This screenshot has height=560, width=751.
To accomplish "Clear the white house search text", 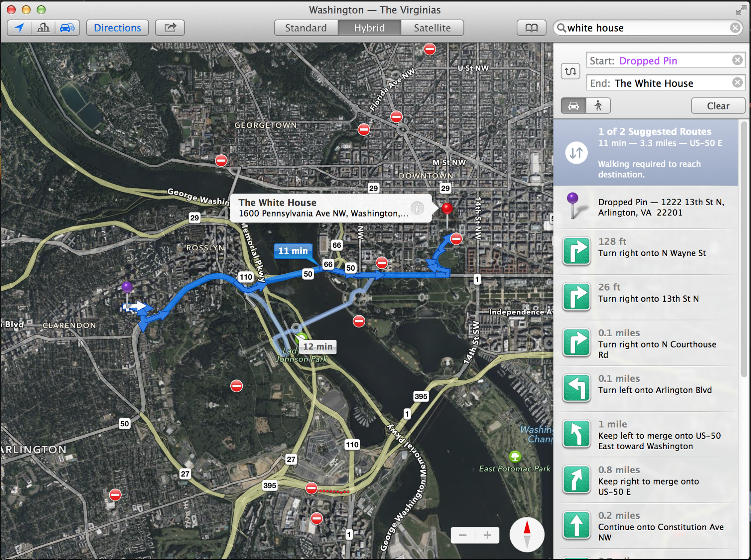I will pos(735,28).
